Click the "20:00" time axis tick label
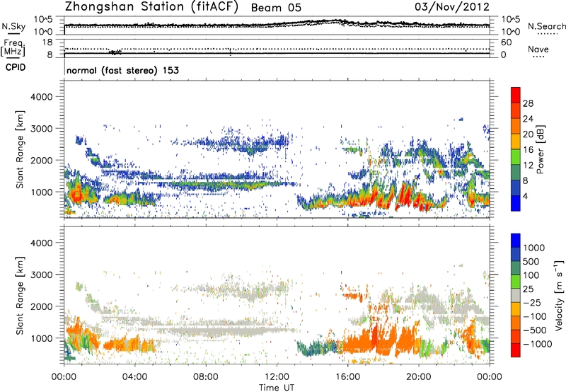Viewport: 566px width, 392px height. pos(419,377)
